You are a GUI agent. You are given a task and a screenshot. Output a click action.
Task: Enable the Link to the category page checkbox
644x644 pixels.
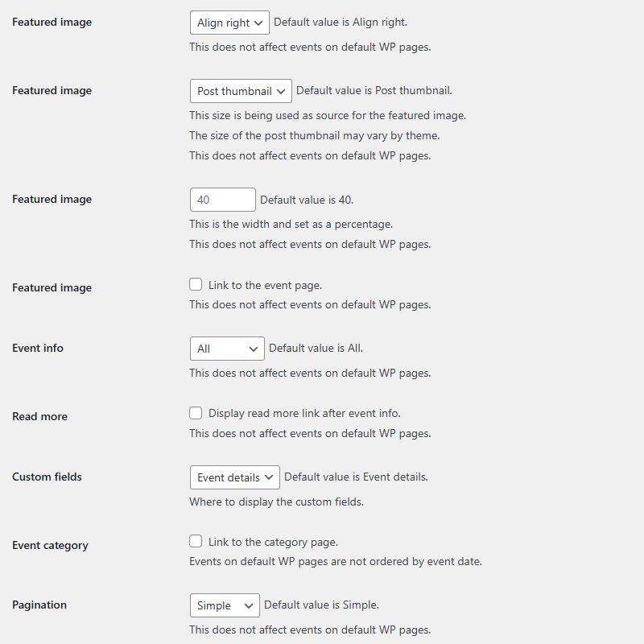click(x=196, y=541)
